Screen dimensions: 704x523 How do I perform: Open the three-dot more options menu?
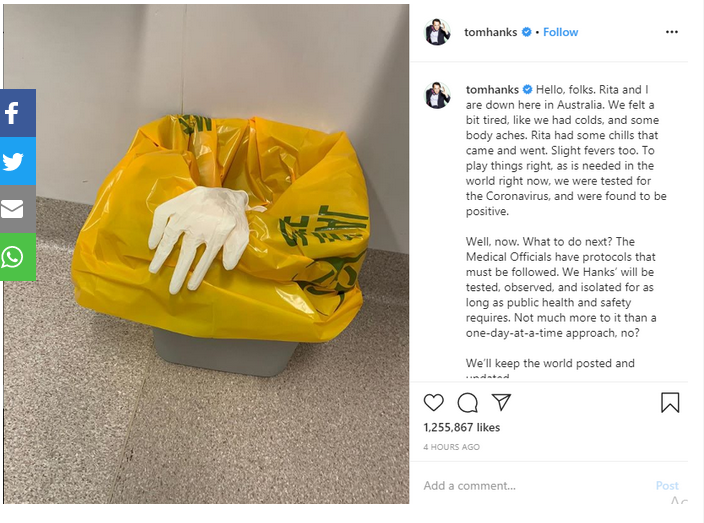[672, 32]
